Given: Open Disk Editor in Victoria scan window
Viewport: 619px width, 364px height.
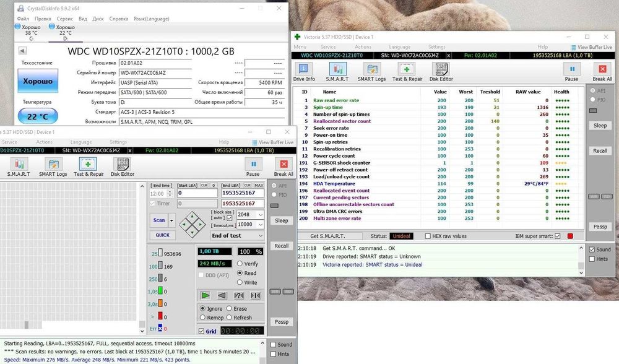Looking at the screenshot, I should pyautogui.click(x=123, y=167).
